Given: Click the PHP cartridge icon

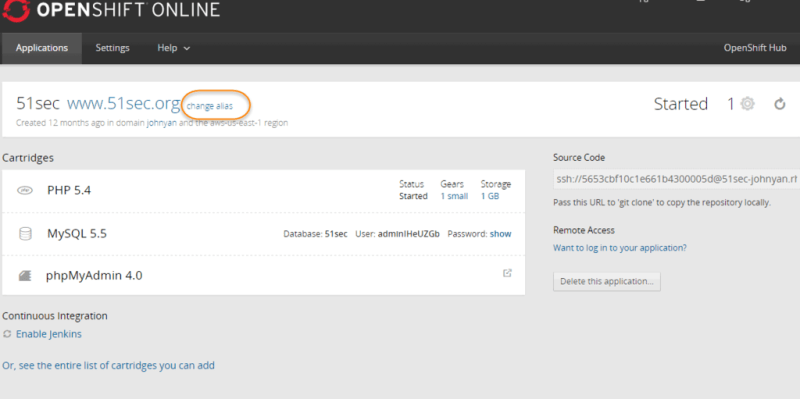Looking at the screenshot, I should coord(25,190).
